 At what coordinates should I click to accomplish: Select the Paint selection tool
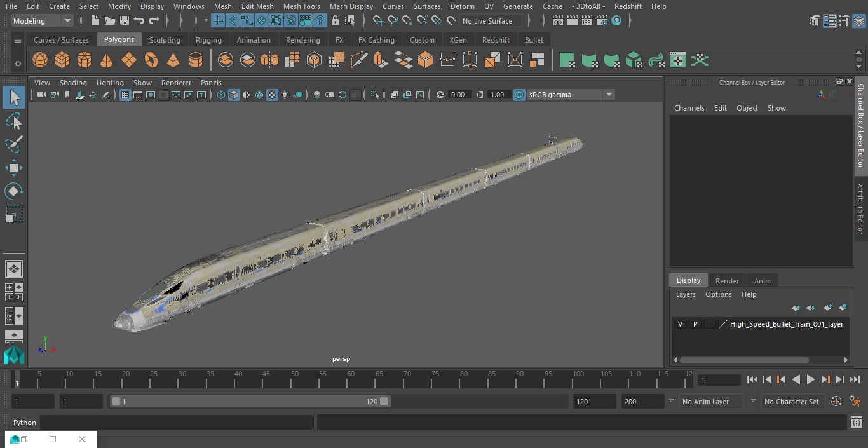click(14, 144)
